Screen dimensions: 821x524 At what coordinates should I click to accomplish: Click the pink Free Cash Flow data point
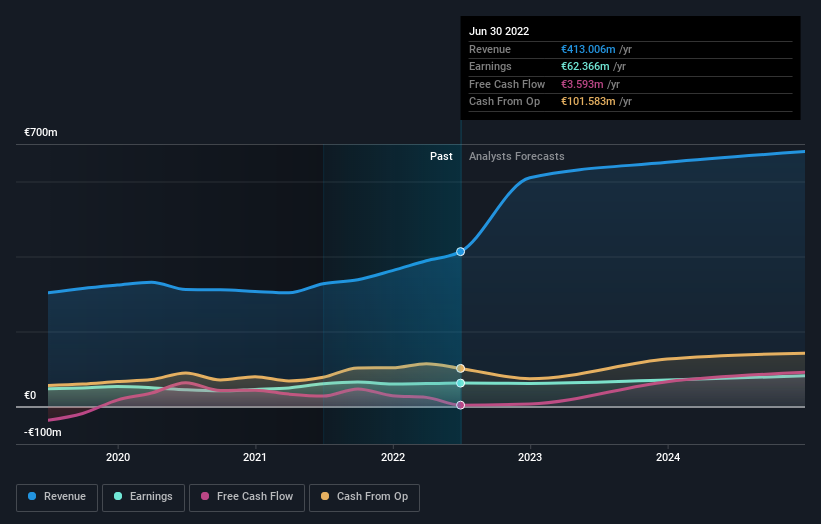(460, 405)
